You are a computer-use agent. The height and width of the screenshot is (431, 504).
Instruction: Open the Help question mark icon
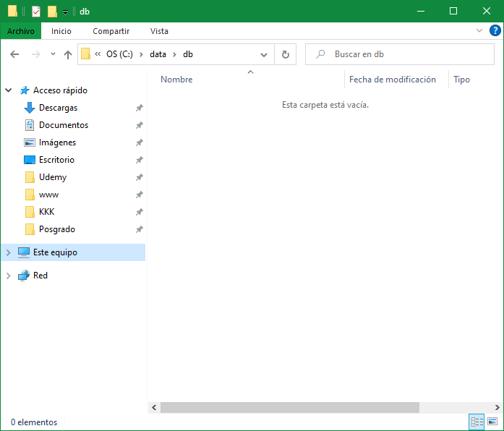(495, 31)
